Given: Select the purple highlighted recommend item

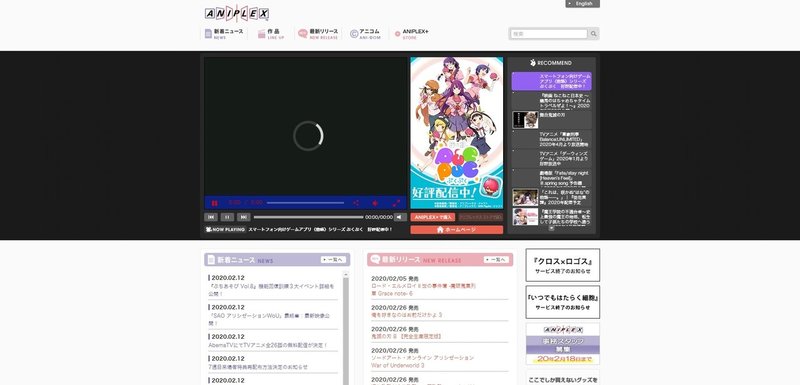Looking at the screenshot, I should coord(552,81).
